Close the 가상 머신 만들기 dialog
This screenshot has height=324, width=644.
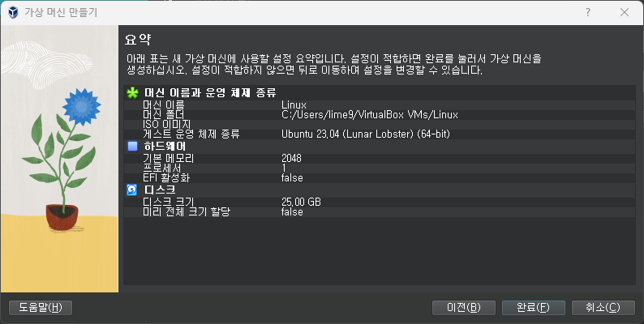(625, 12)
